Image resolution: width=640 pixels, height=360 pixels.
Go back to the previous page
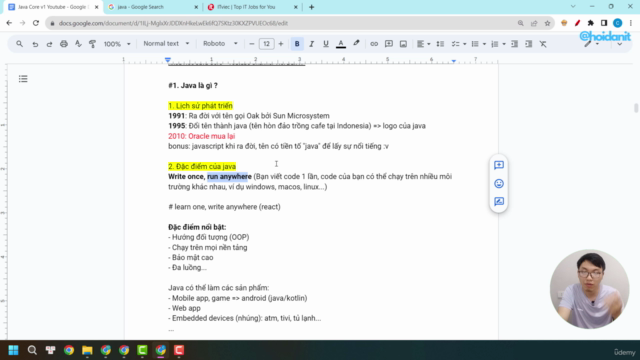(x=9, y=23)
